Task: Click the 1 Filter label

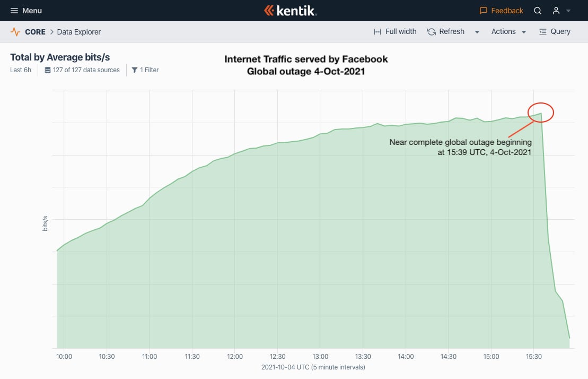Action: pyautogui.click(x=149, y=70)
